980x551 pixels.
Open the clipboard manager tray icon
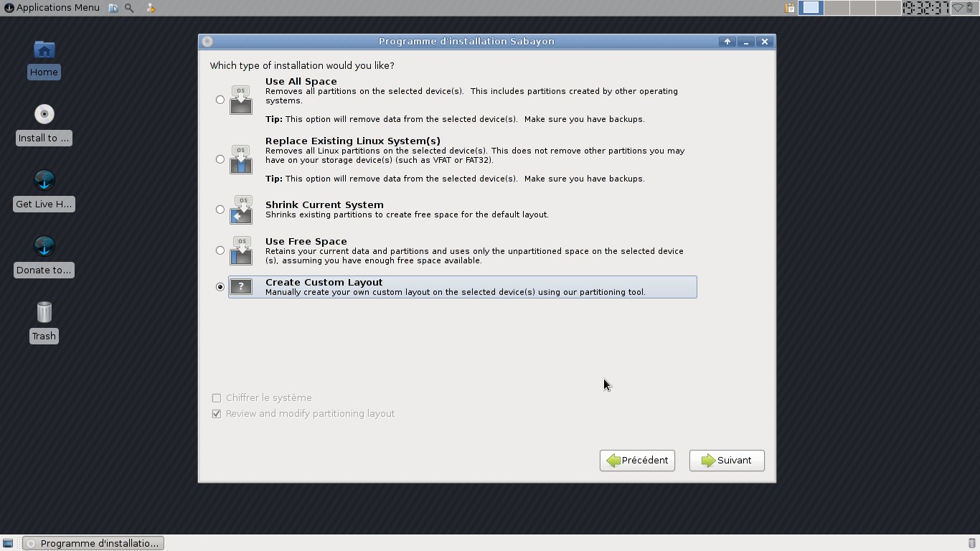click(x=790, y=8)
